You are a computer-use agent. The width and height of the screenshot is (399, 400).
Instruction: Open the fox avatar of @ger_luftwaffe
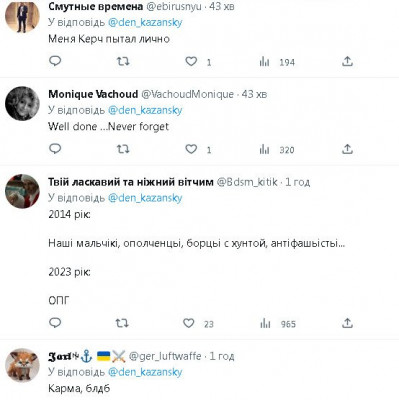22,366
